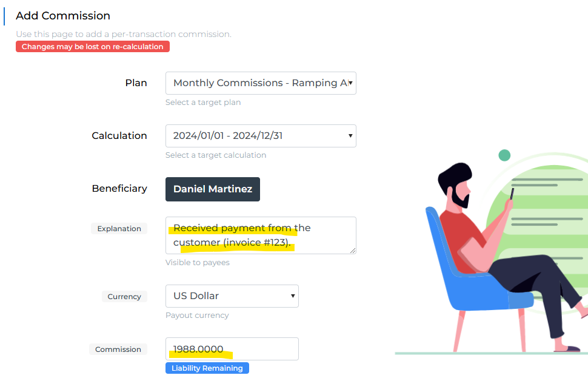Open the Plan dropdown showing Monthly Commissions
This screenshot has width=588, height=378.
pos(261,83)
